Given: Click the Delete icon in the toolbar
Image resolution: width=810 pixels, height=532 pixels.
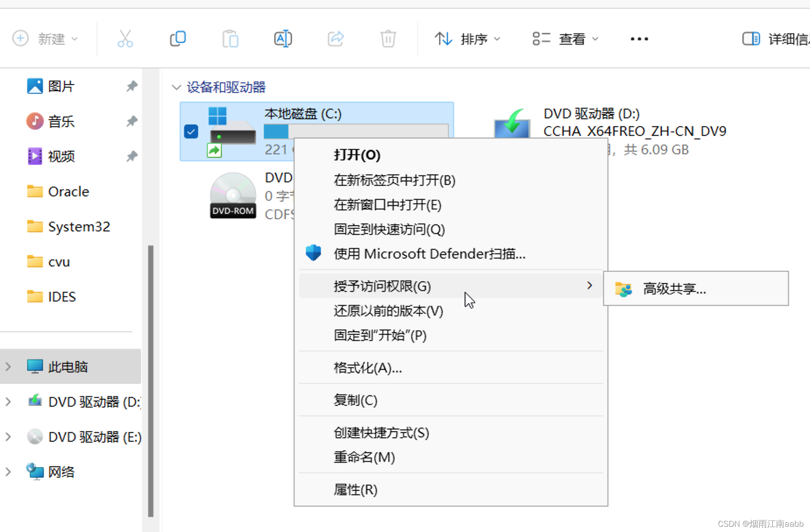Looking at the screenshot, I should pos(387,39).
